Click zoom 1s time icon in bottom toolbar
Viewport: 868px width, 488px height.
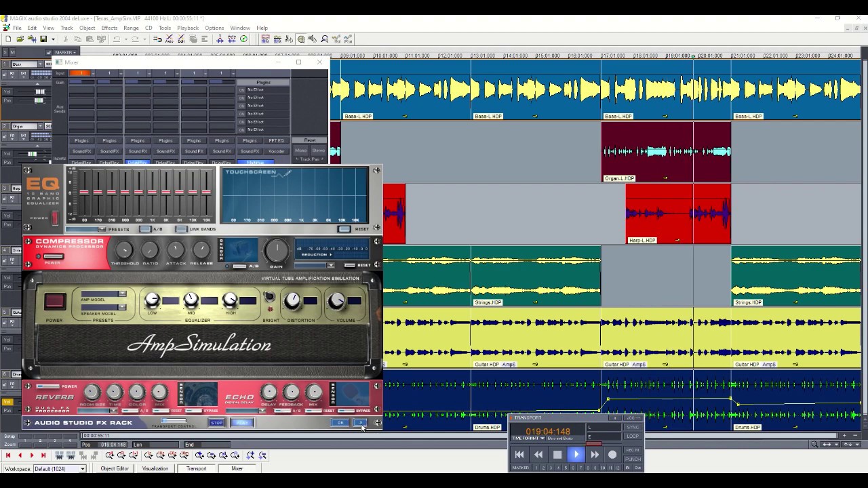point(147,455)
